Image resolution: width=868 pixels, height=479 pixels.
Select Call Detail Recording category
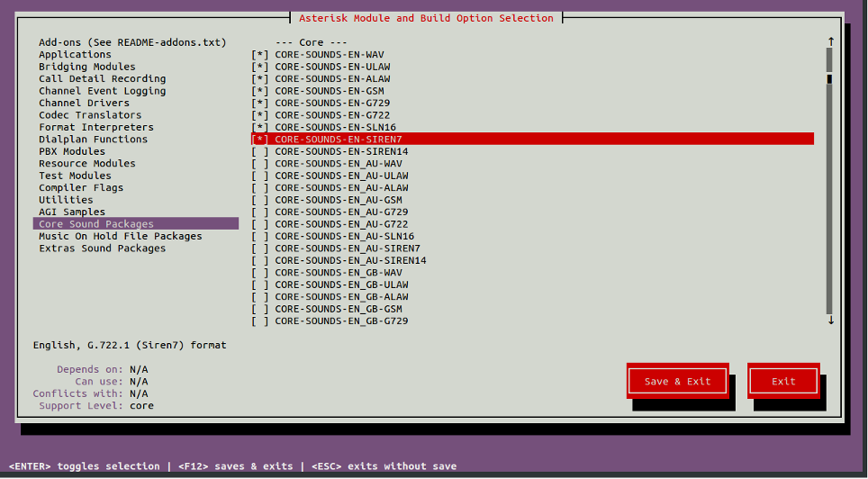102,79
